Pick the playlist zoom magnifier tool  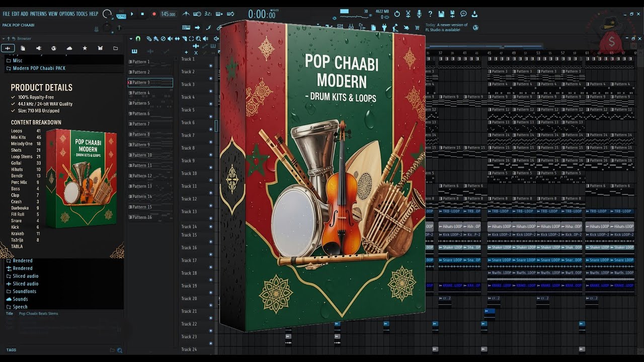coord(198,39)
